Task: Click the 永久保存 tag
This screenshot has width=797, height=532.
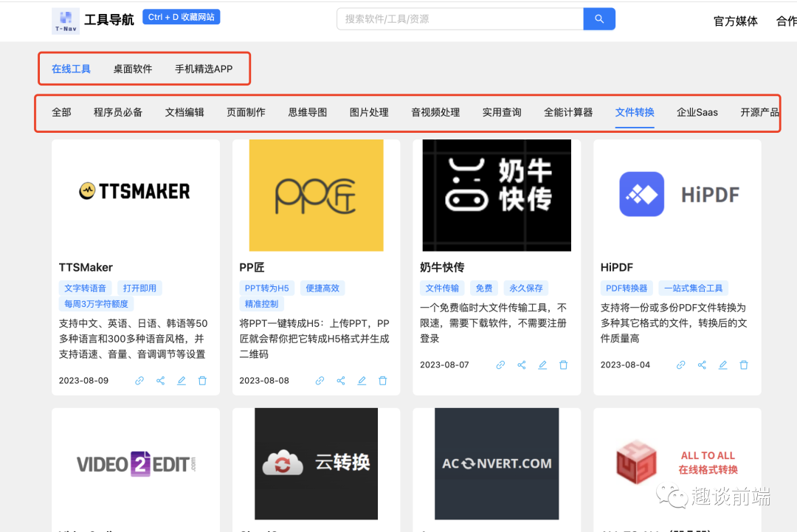Action: 526,288
